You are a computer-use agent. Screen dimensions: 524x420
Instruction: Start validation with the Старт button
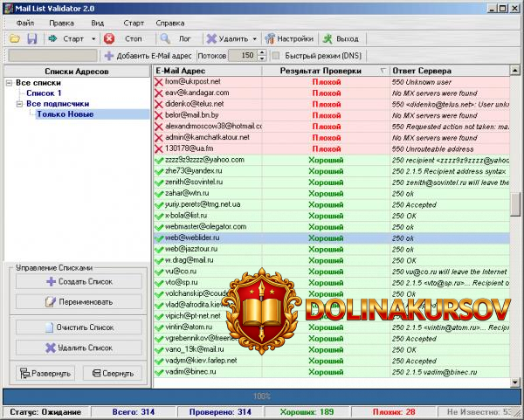66,38
